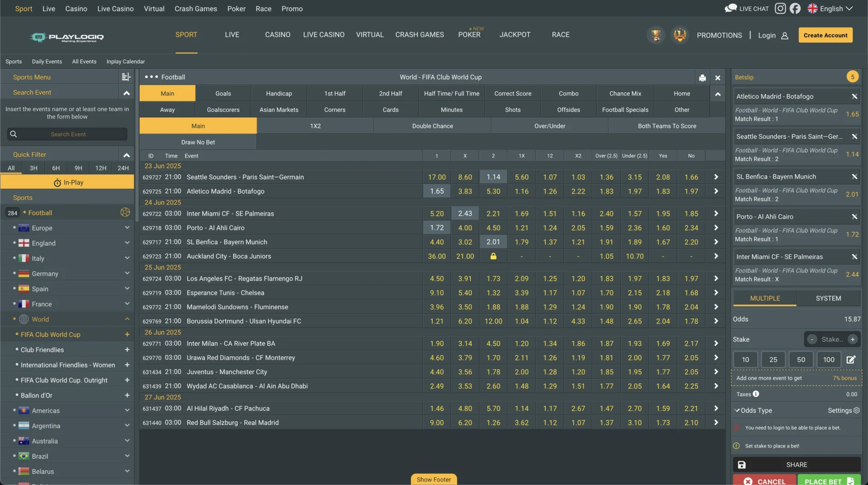Decrease the stake with minus button
The width and height of the screenshot is (868, 485).
(812, 339)
